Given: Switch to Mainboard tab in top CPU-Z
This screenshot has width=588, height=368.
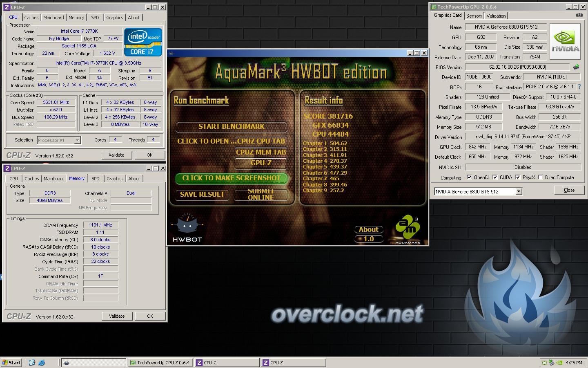Looking at the screenshot, I should pyautogui.click(x=53, y=18).
